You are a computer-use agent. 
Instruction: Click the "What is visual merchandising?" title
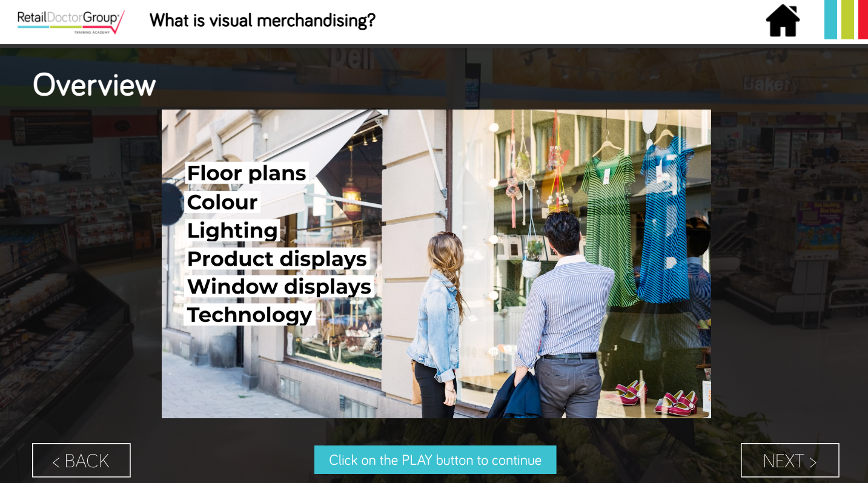click(x=262, y=21)
